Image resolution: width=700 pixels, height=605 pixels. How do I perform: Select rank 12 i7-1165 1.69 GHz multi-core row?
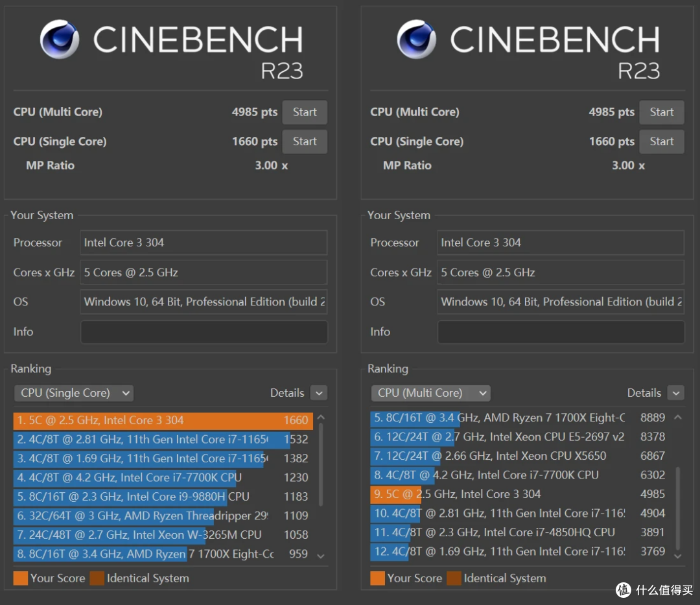click(520, 551)
